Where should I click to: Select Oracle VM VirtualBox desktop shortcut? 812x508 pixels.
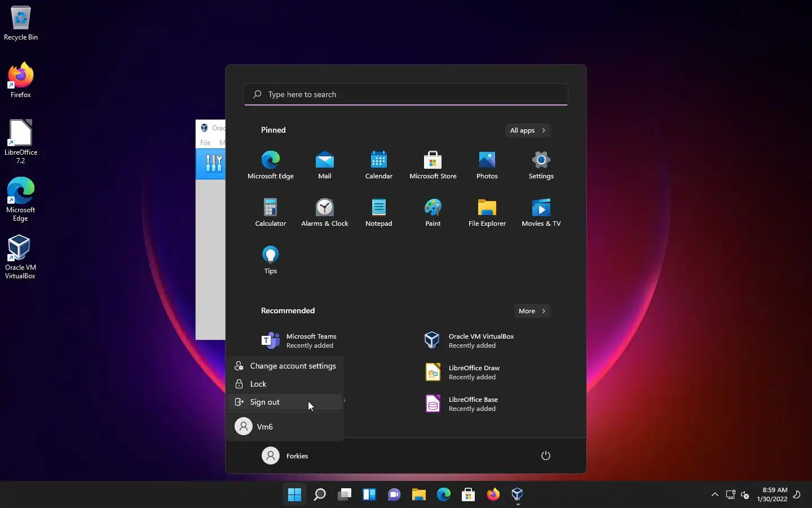point(21,257)
